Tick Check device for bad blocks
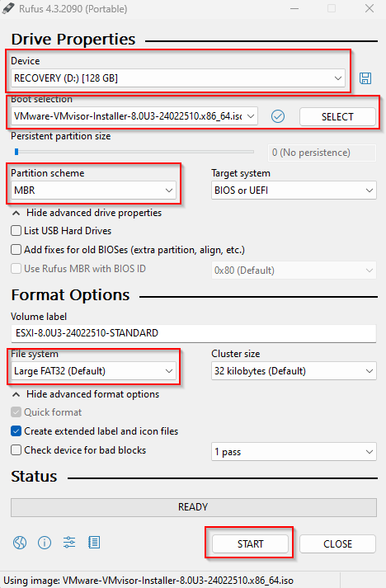The height and width of the screenshot is (588, 386). pos(16,450)
